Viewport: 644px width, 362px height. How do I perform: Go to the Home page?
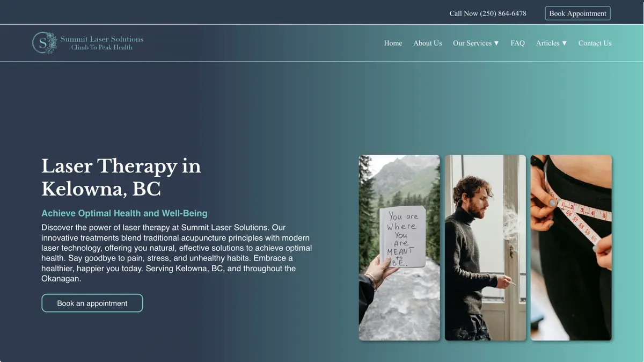coord(393,43)
